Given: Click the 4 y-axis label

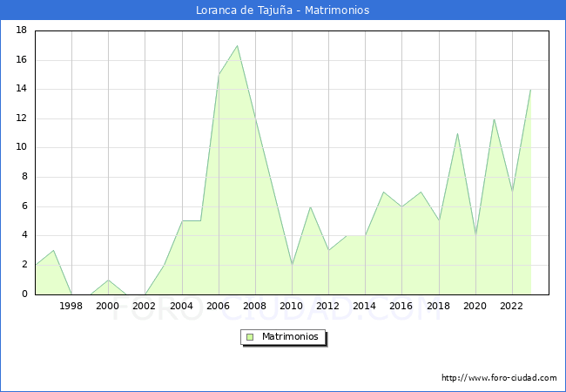Looking at the screenshot, I should [24, 235].
